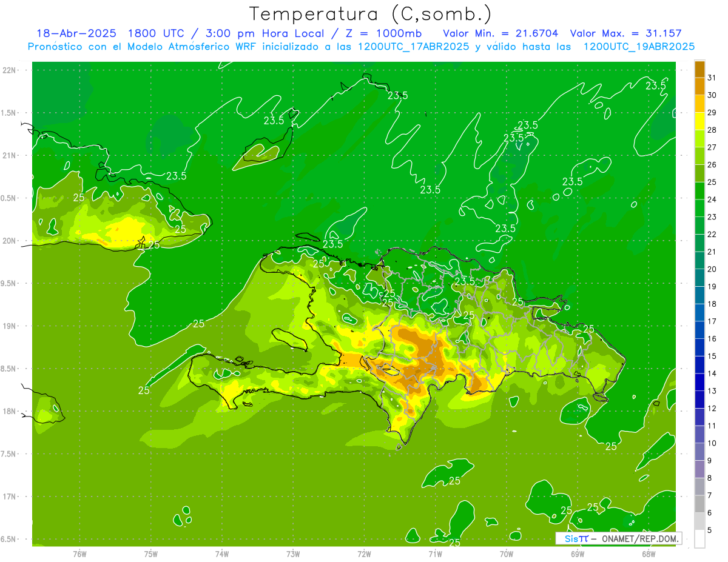This screenshot has height=562, width=728.
Task: Click the colorbar label '16'
Action: tap(712, 339)
